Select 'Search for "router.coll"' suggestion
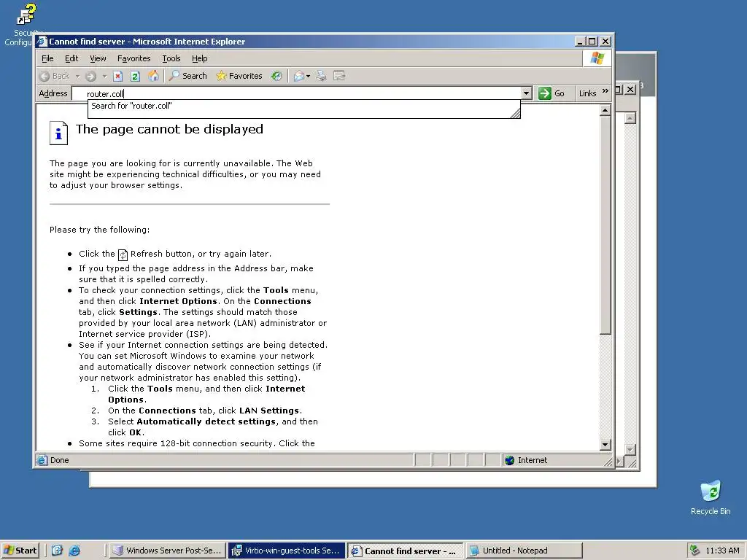The height and width of the screenshot is (560, 747). coord(303,106)
